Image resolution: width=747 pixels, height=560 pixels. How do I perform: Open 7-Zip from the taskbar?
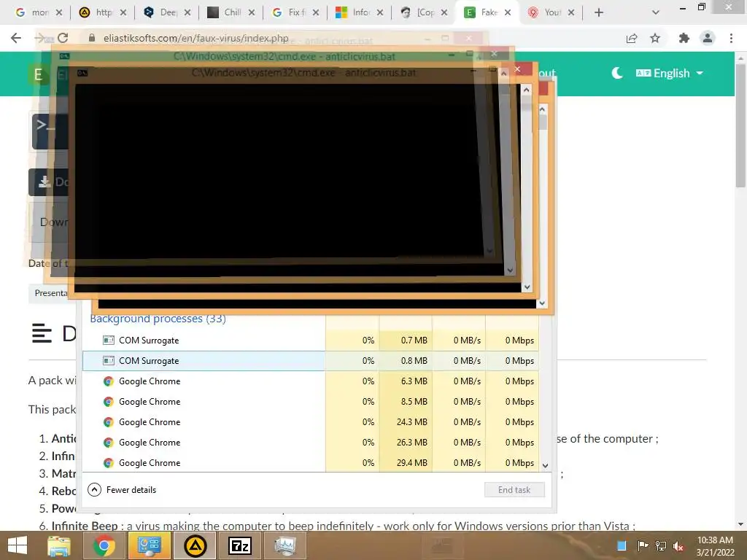point(240,545)
